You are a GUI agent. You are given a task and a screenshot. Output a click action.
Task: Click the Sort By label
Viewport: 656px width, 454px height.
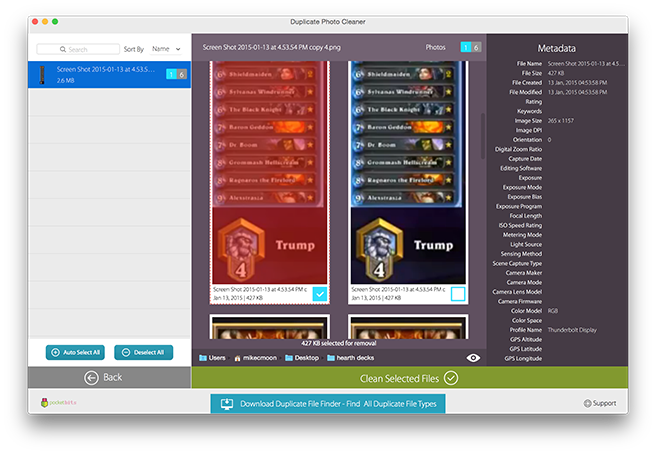tap(134, 49)
